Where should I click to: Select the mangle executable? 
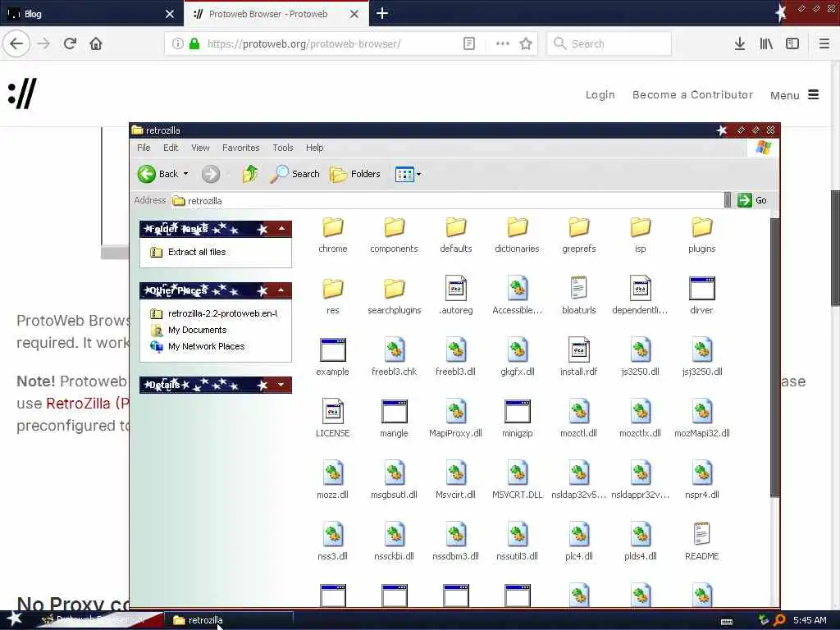(x=395, y=418)
